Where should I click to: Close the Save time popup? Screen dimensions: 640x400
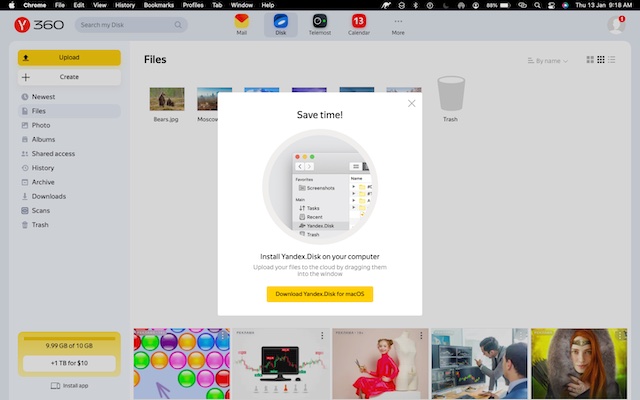click(411, 103)
